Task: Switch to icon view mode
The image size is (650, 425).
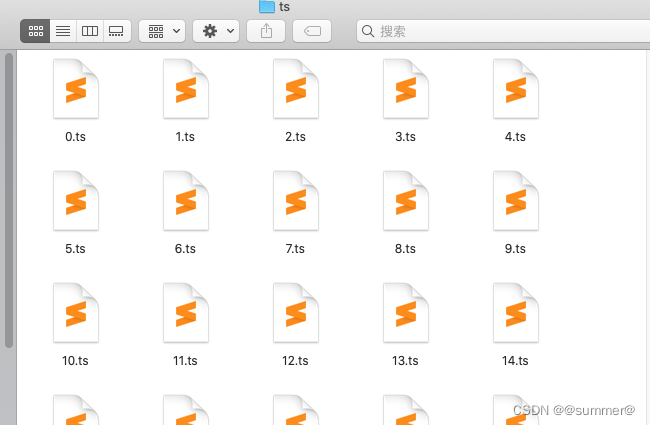Action: [35, 31]
